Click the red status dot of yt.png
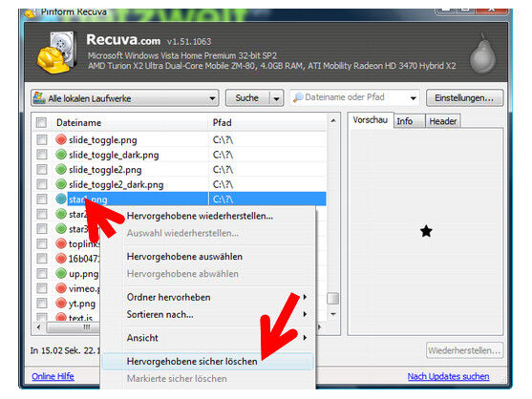Viewport: 532px width, 399px height. pos(61,303)
